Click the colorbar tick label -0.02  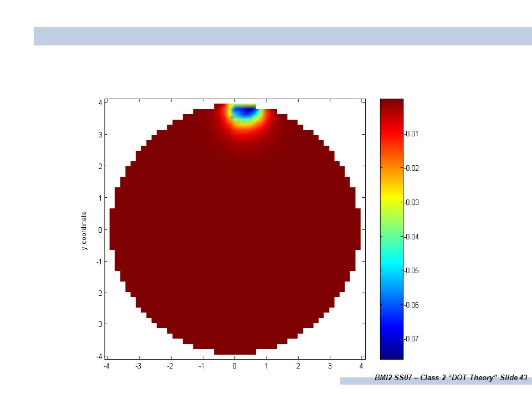(x=412, y=168)
